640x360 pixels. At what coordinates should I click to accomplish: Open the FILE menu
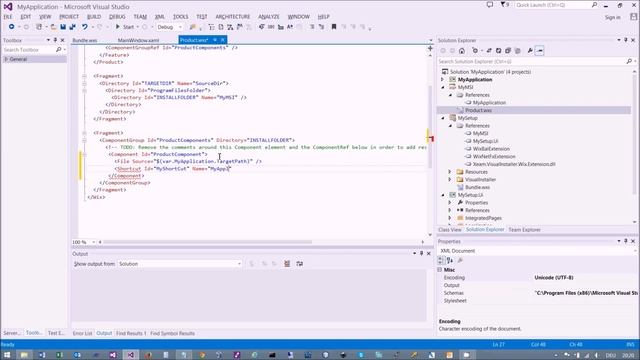(x=8, y=17)
